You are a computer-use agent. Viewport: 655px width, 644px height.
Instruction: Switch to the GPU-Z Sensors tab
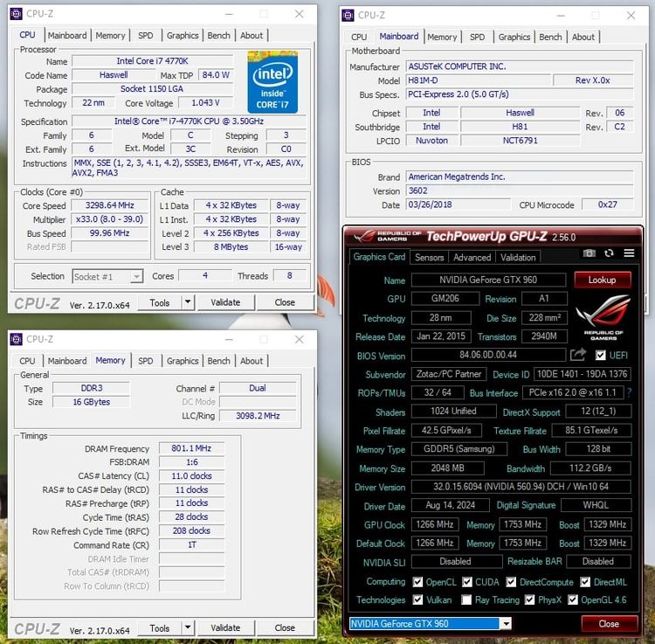click(429, 258)
